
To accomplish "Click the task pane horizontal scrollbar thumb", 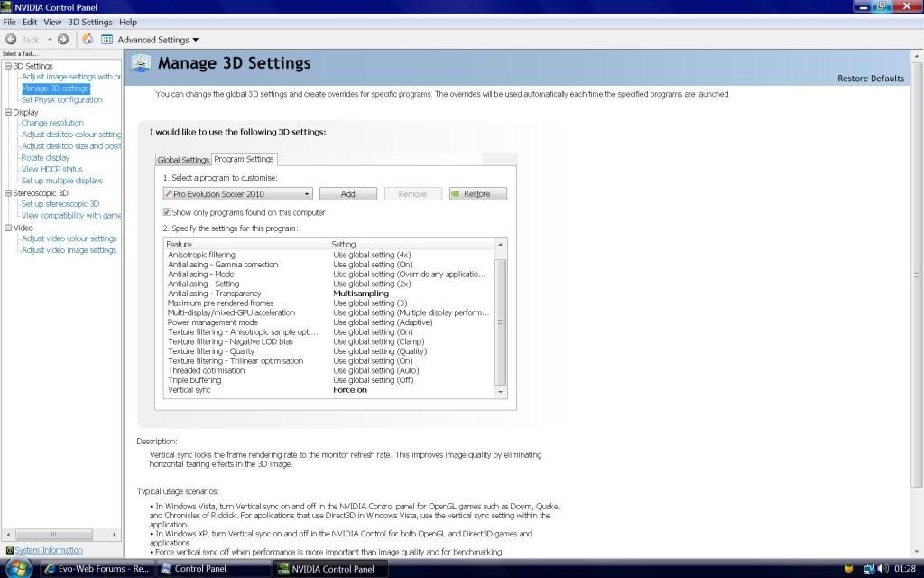I will [53, 535].
